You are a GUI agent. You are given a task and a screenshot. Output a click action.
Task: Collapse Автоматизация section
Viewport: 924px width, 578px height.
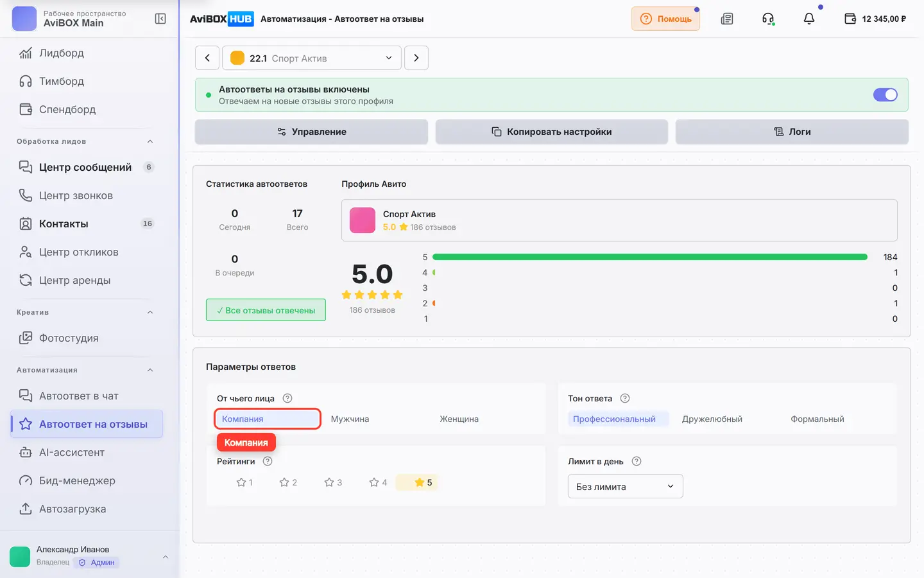point(150,370)
